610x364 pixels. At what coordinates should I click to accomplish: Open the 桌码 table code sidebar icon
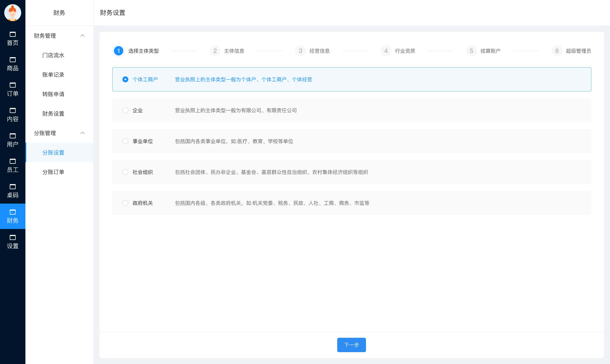[12, 191]
